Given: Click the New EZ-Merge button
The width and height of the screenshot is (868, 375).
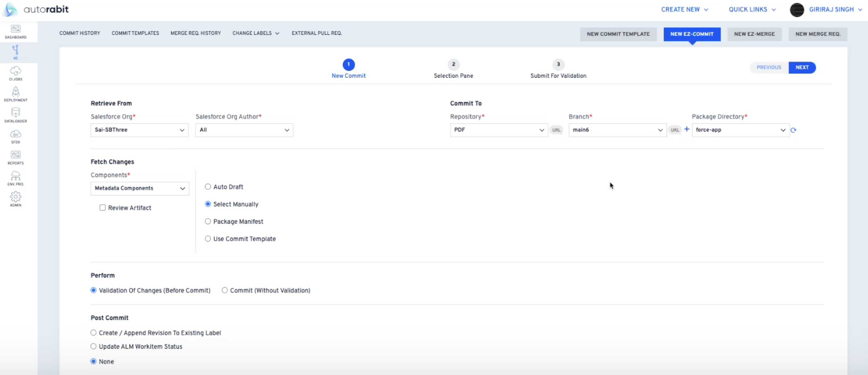Looking at the screenshot, I should (x=754, y=34).
